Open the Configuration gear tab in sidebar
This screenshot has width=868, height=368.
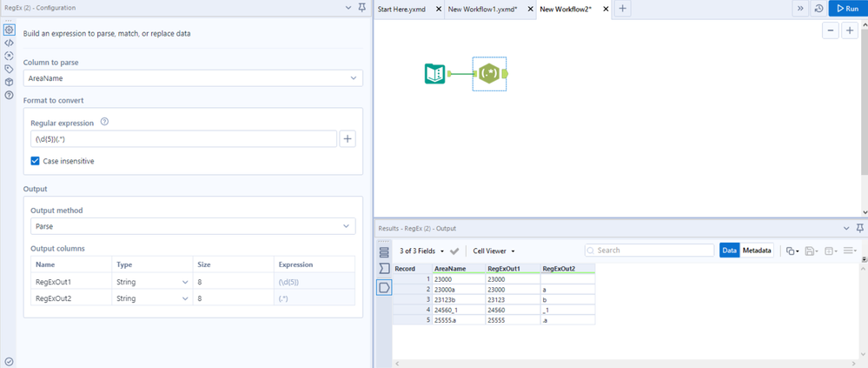[x=9, y=30]
